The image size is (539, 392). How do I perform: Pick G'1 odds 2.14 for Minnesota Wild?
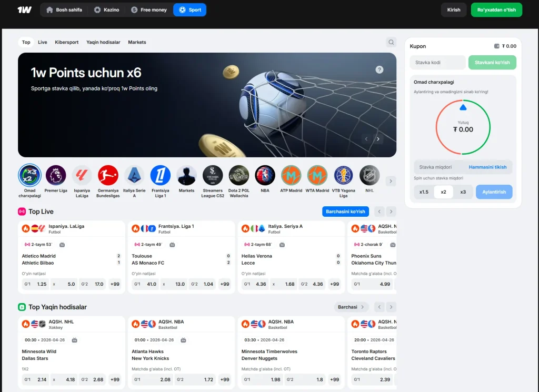(x=35, y=379)
